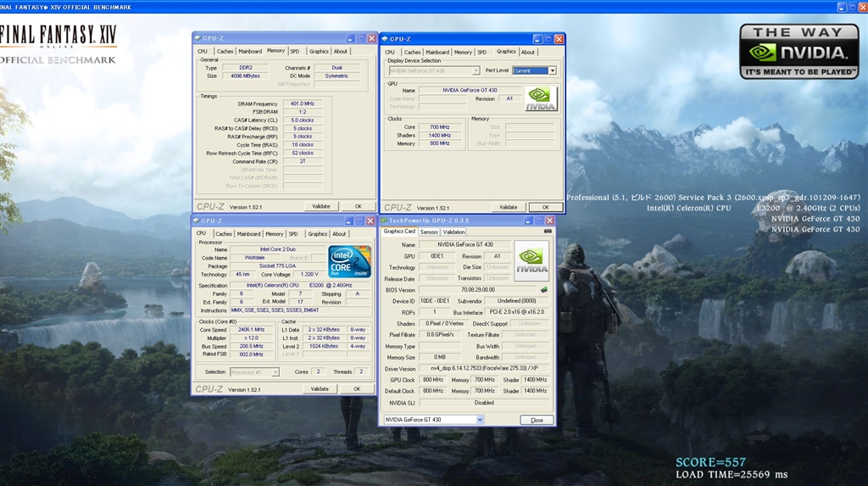Switch to Validation tab in GPU-Z
This screenshot has height=486, width=868.
(x=454, y=232)
